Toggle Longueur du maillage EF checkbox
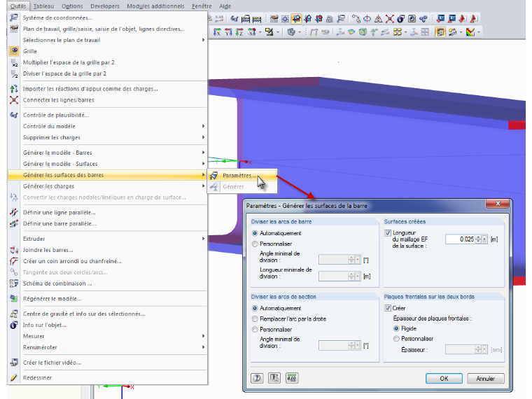This screenshot has width=532, height=399. pos(388,233)
